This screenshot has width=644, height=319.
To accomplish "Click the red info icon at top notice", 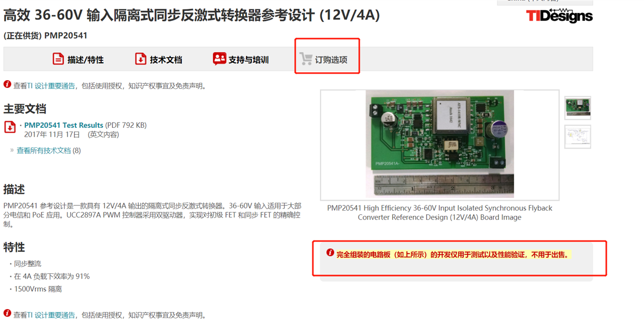I will pos(7,84).
